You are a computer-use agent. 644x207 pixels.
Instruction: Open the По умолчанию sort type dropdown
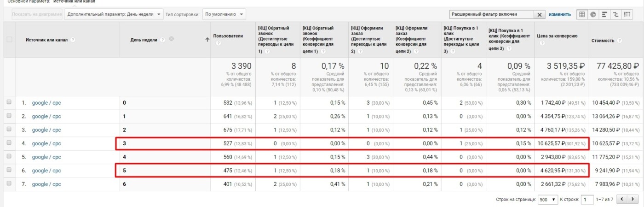point(224,14)
